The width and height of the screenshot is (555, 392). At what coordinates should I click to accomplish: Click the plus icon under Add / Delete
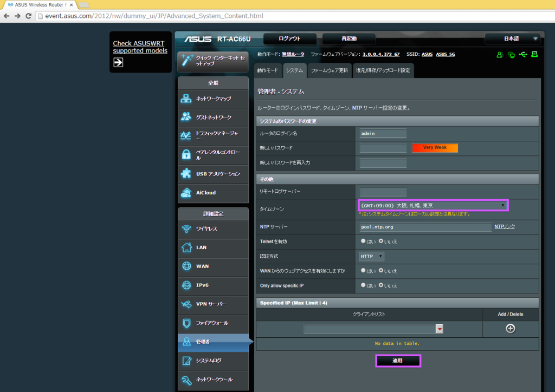(x=511, y=329)
